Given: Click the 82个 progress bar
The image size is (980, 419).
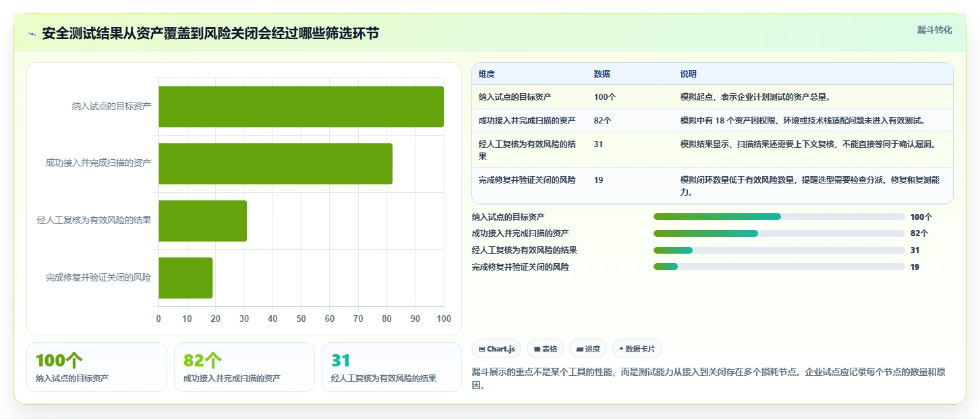Looking at the screenshot, I should coord(779,233).
